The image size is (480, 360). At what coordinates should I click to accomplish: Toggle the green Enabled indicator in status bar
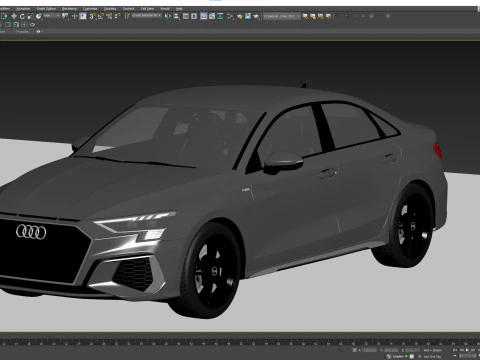406,356
